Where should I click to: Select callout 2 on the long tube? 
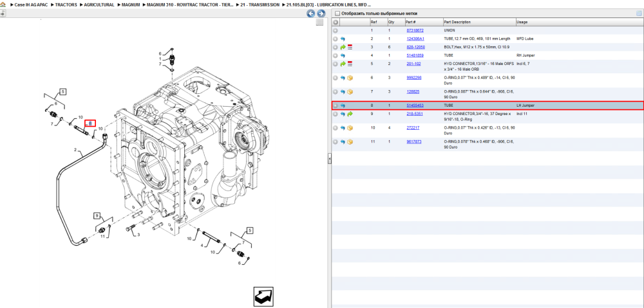click(75, 150)
